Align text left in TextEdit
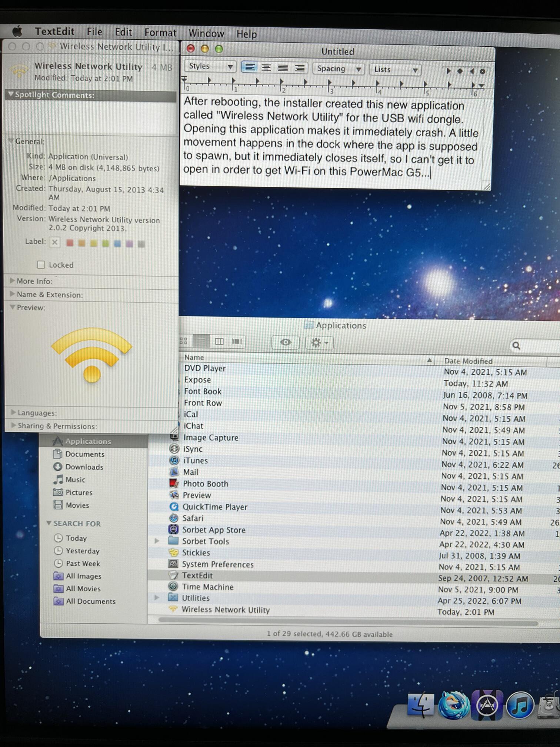This screenshot has width=560, height=747. click(x=250, y=67)
